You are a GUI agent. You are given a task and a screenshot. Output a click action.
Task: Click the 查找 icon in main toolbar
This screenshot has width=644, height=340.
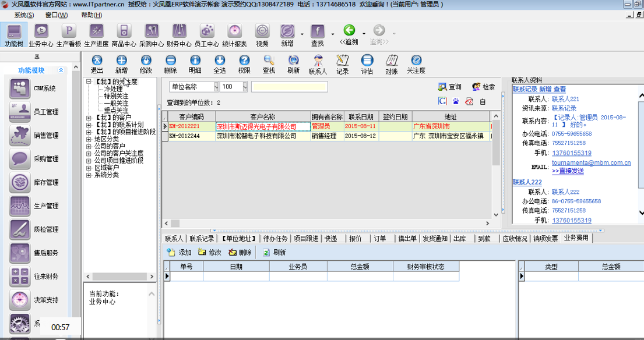pos(318,36)
